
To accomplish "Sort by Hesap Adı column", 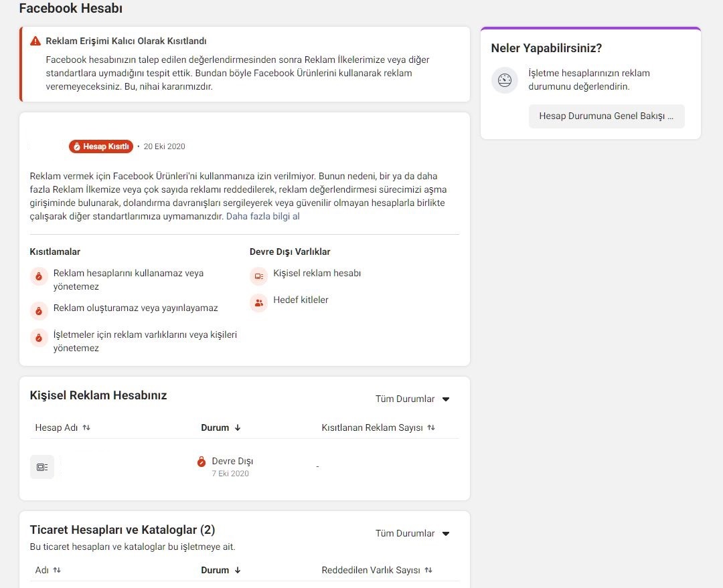I will pyautogui.click(x=62, y=427).
